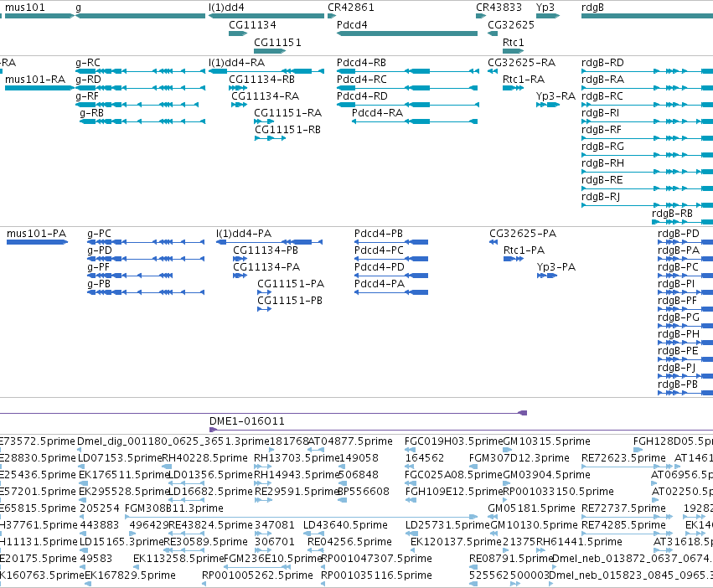This screenshot has width=713, height=588.
Task: Select transcript g-RD
Action: point(88,80)
